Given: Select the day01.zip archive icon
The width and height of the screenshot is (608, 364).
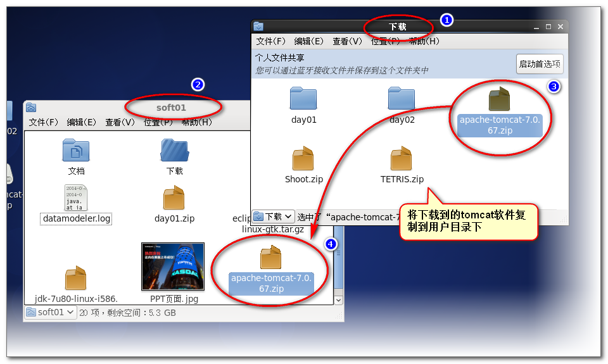Looking at the screenshot, I should click(x=174, y=198).
